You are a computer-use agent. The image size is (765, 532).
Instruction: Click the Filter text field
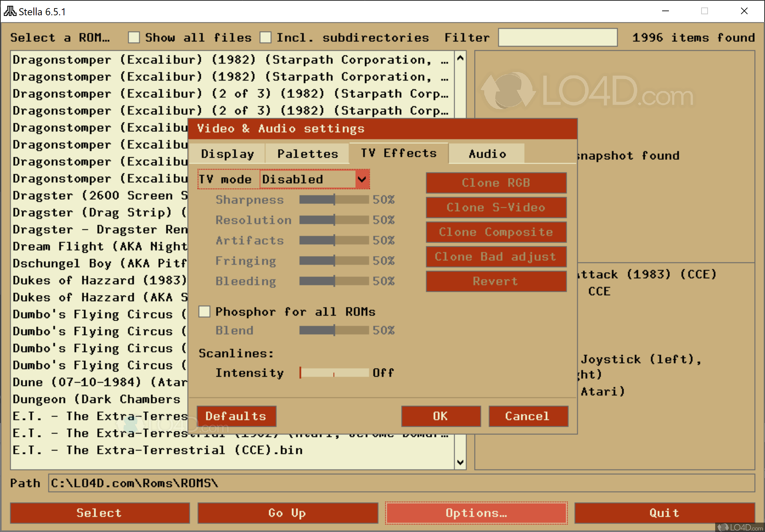tap(557, 37)
